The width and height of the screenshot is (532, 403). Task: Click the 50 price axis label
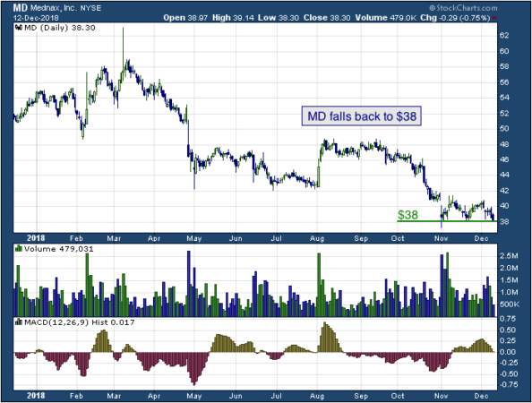pos(504,129)
